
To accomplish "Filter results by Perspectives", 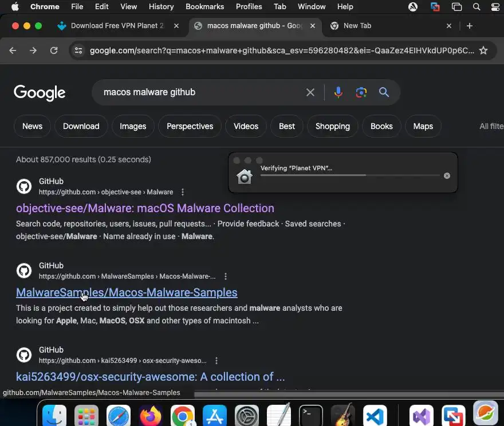I will (x=190, y=126).
